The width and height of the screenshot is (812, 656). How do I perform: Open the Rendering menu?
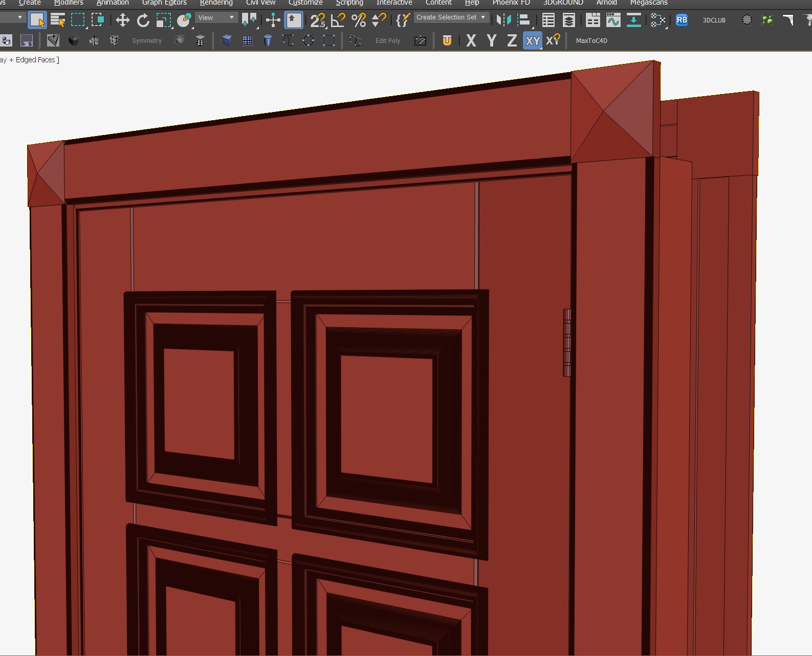tap(216, 3)
